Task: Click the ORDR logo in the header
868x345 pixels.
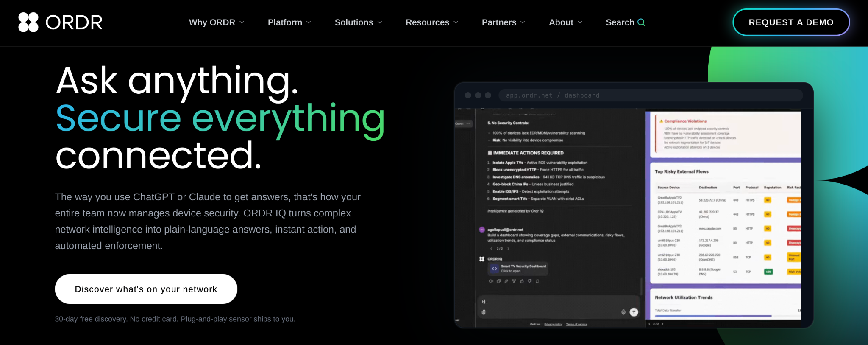Action: pos(60,22)
